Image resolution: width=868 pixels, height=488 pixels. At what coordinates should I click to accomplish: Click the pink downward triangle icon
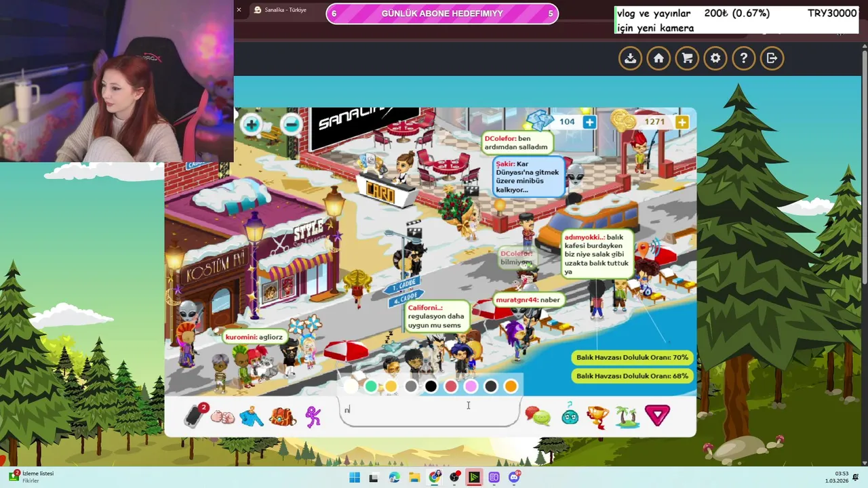(x=657, y=415)
